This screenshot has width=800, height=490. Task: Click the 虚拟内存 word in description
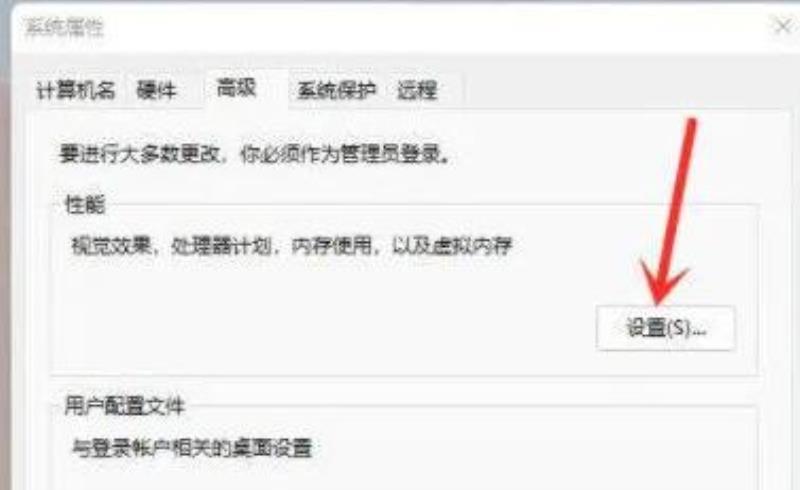pos(472,246)
